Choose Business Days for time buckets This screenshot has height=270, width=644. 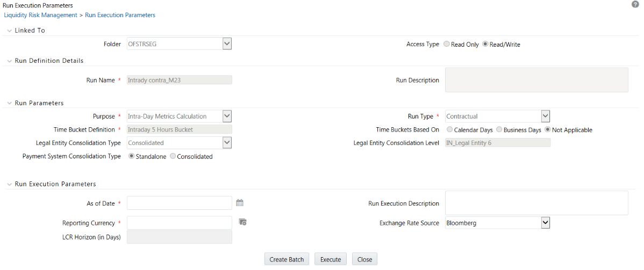tap(499, 130)
